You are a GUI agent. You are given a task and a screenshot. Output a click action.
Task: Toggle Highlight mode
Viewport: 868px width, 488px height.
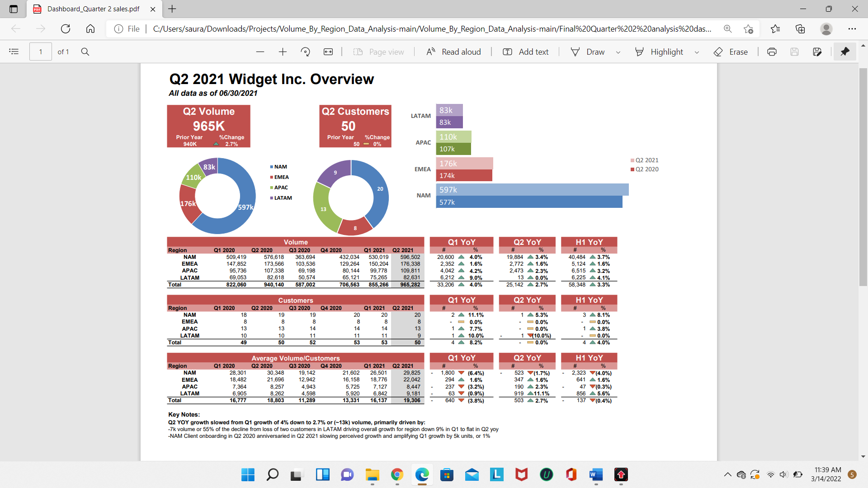tap(660, 52)
